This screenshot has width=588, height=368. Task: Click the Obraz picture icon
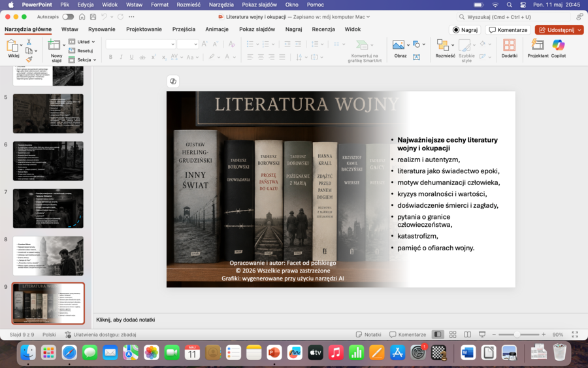tap(399, 45)
